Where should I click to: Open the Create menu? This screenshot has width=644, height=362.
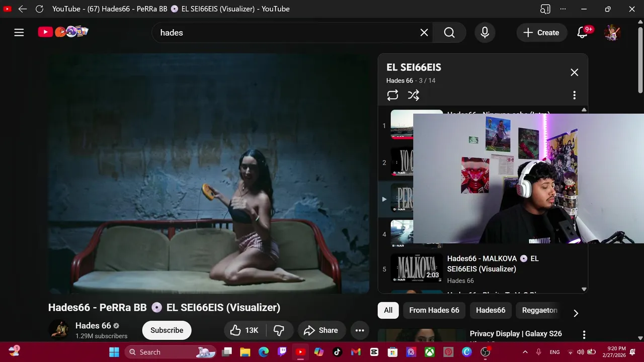541,33
